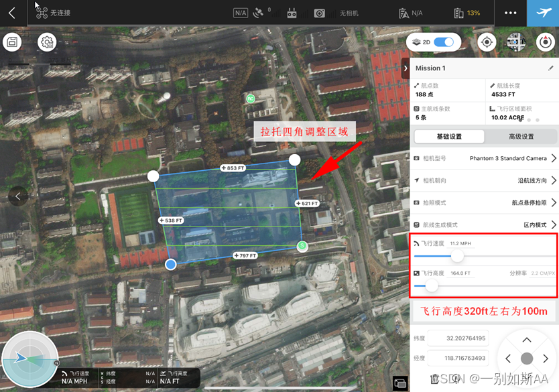Expand the 拍照模式 shooting mode row
This screenshot has height=392, width=559.
(483, 202)
